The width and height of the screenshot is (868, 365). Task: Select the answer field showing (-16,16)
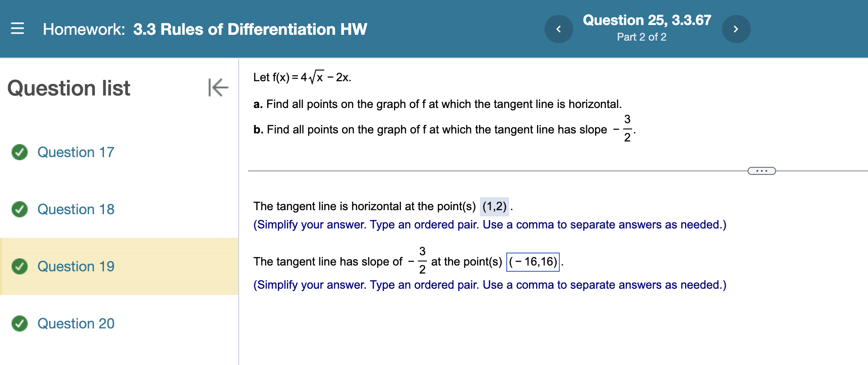(533, 261)
